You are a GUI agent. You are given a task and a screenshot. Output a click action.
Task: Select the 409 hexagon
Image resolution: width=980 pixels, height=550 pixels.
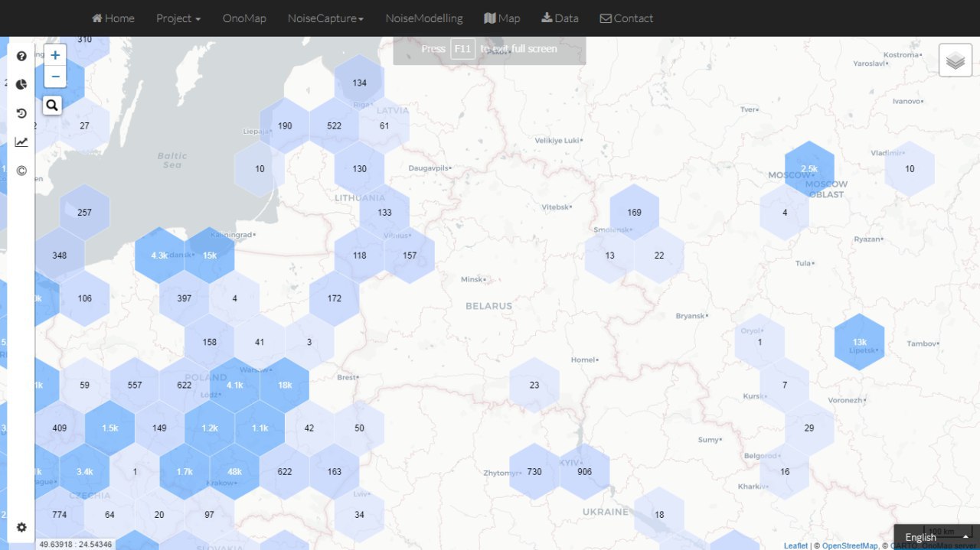pos(60,428)
